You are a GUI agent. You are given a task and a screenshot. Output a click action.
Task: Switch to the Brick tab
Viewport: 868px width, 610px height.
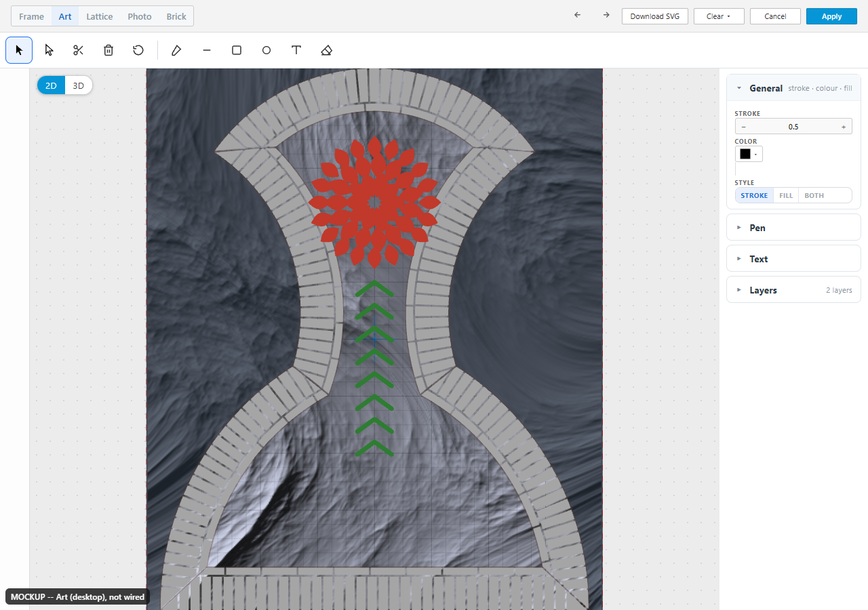point(176,16)
